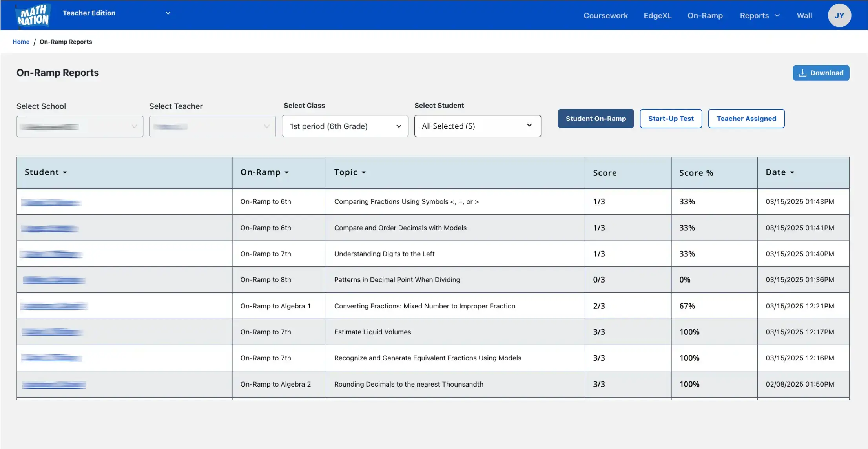Sort by Date column arrow
Viewport: 868px width, 449px height.
[792, 173]
